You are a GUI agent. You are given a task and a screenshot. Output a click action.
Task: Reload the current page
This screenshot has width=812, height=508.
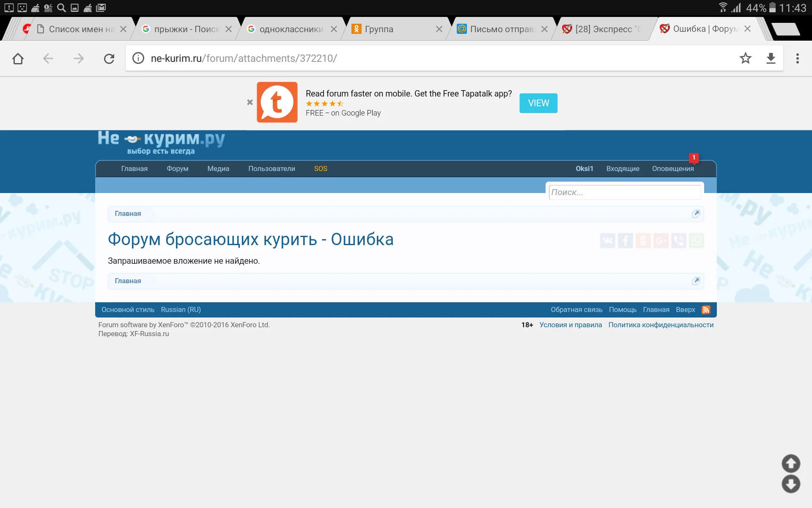point(109,58)
